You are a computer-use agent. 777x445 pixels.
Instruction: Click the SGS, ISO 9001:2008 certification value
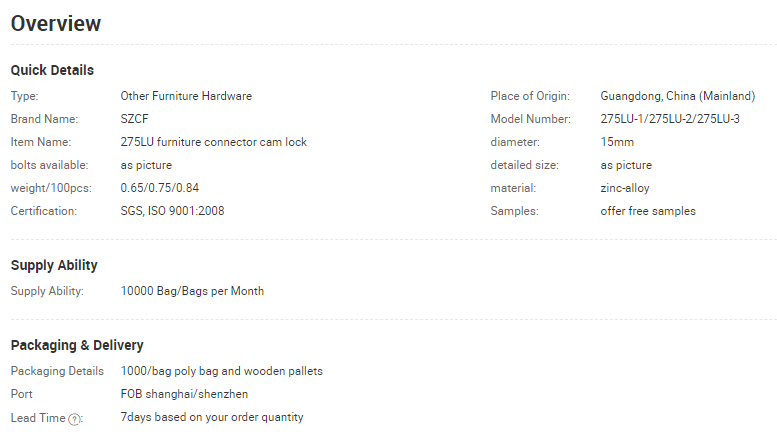pos(172,211)
